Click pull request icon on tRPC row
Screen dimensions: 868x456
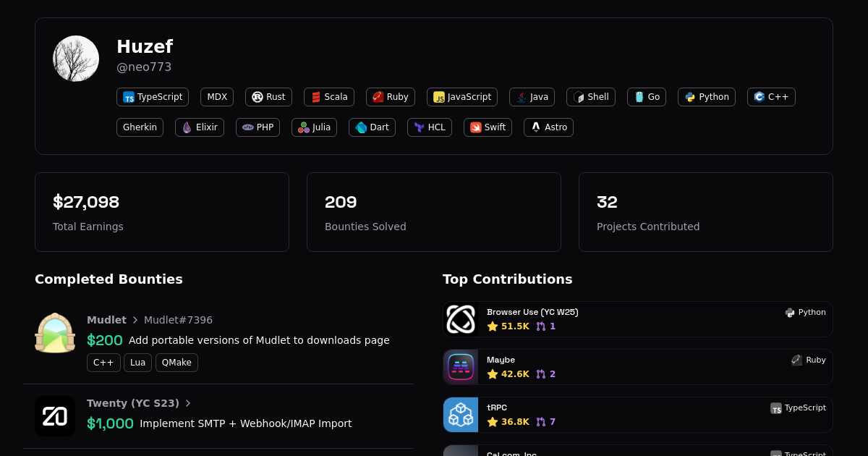(x=541, y=422)
